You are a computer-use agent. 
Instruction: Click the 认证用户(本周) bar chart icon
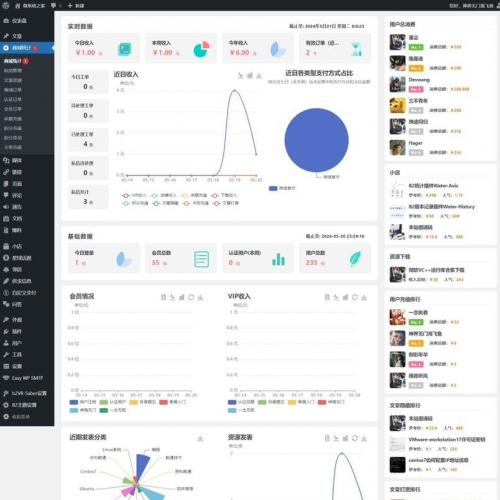tap(278, 259)
